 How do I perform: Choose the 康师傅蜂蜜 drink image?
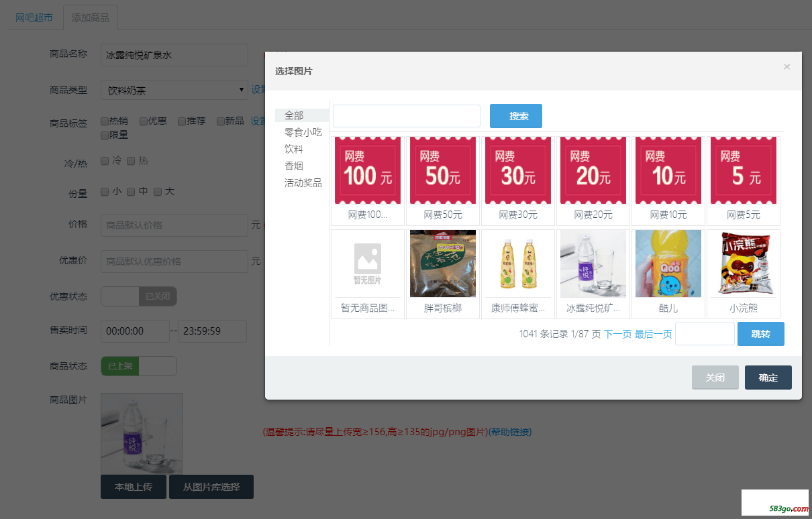518,264
